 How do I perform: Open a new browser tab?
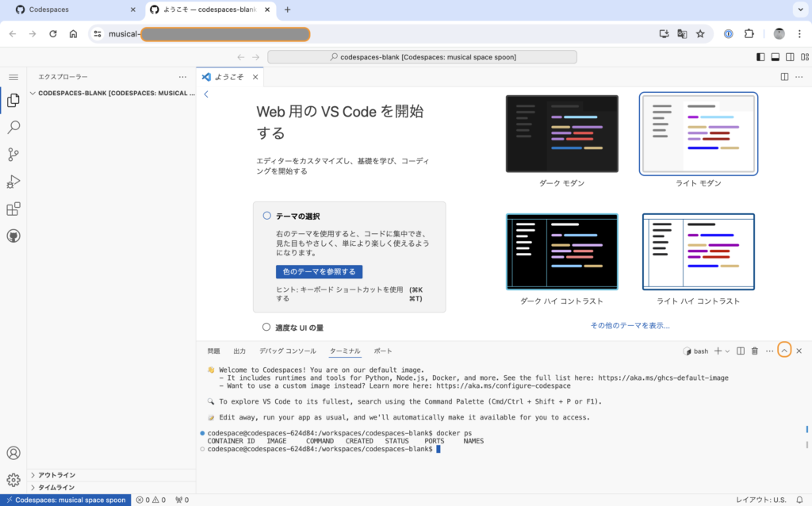click(x=287, y=10)
